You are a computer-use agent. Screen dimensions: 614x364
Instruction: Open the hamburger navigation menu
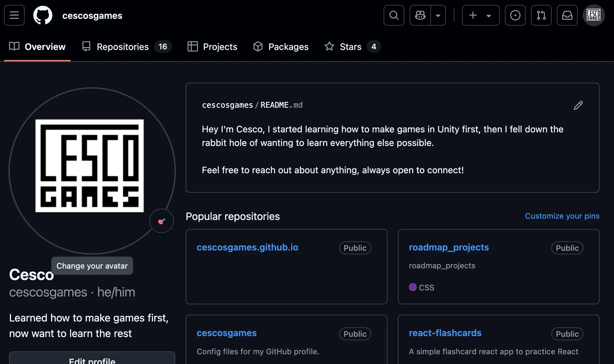click(x=14, y=15)
